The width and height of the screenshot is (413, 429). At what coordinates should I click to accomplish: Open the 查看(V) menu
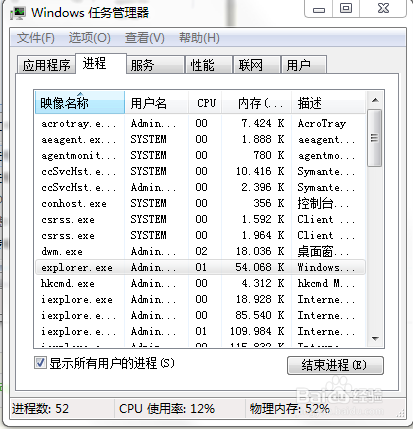145,38
